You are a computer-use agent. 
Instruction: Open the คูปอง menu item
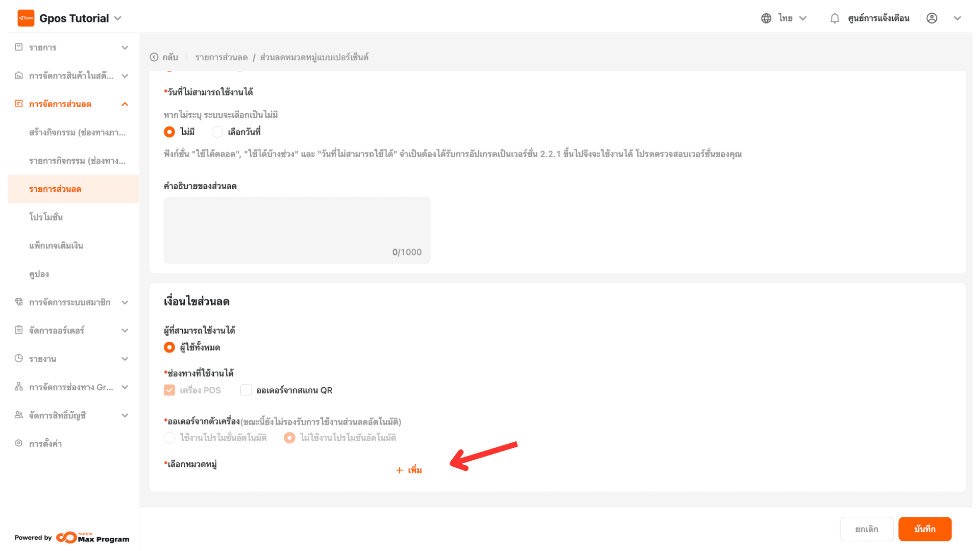39,274
